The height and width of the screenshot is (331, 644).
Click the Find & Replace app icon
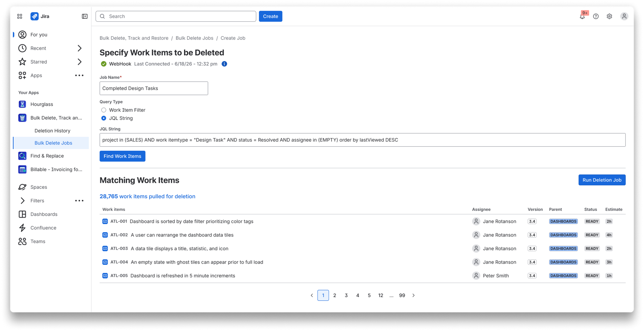pos(22,156)
